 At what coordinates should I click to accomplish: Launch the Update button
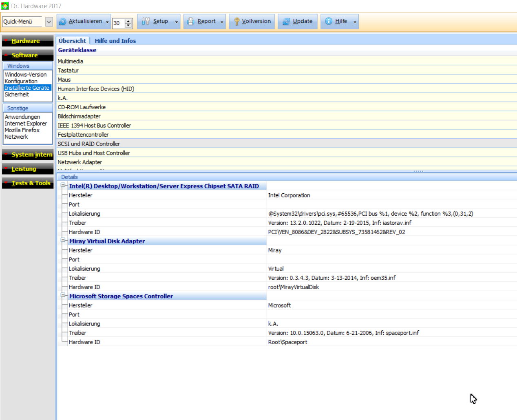pyautogui.click(x=298, y=22)
